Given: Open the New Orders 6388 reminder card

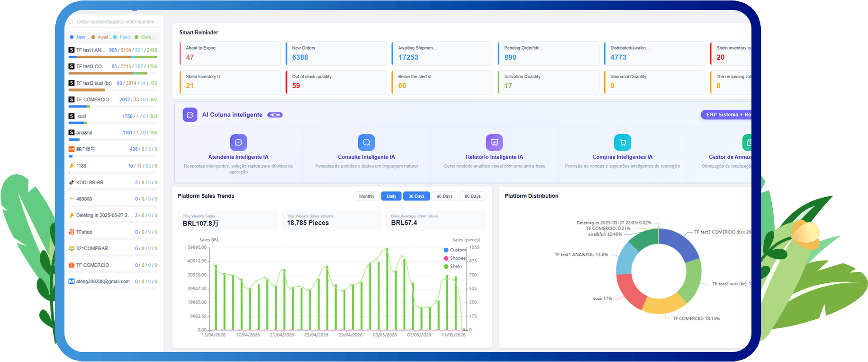Looking at the screenshot, I should (x=336, y=54).
